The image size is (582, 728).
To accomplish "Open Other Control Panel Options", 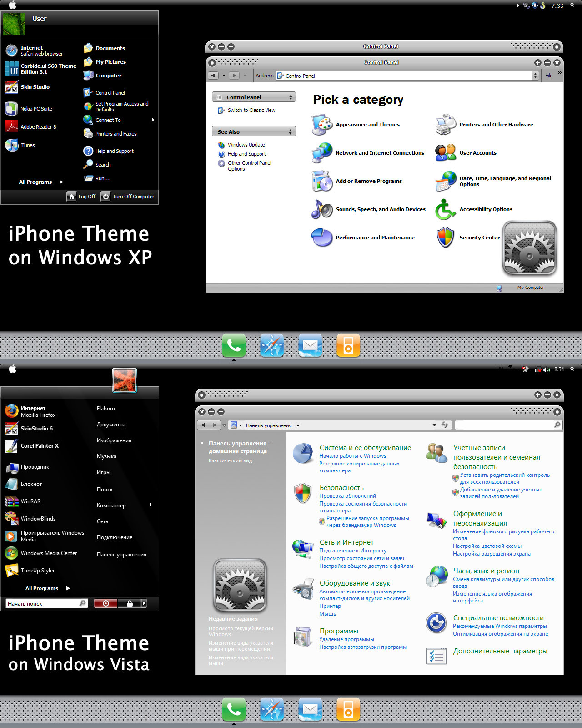I will click(245, 166).
